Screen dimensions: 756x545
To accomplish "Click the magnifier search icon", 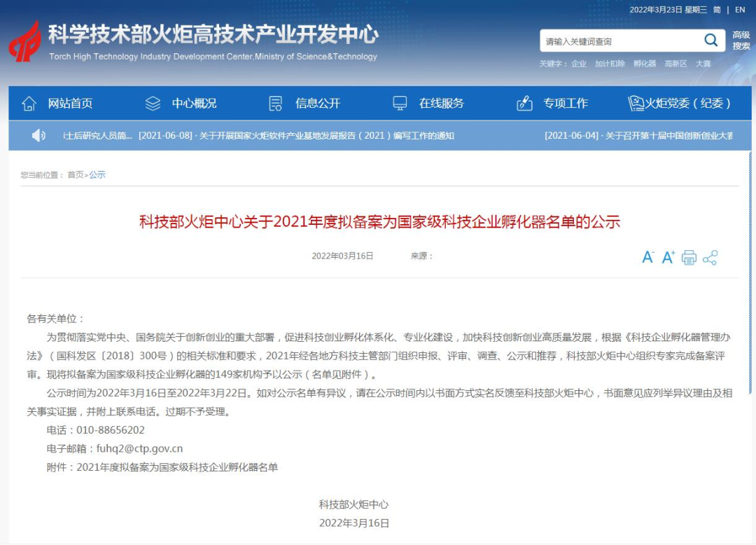I will tap(710, 41).
